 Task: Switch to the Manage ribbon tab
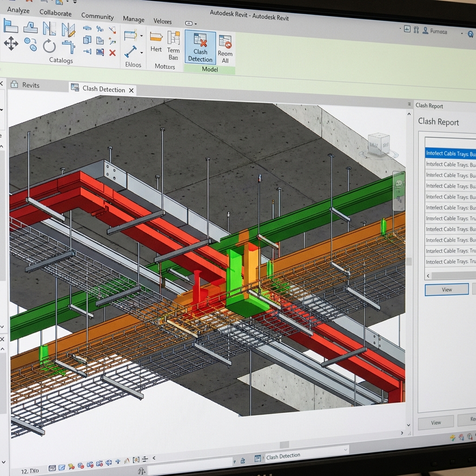pyautogui.click(x=133, y=20)
